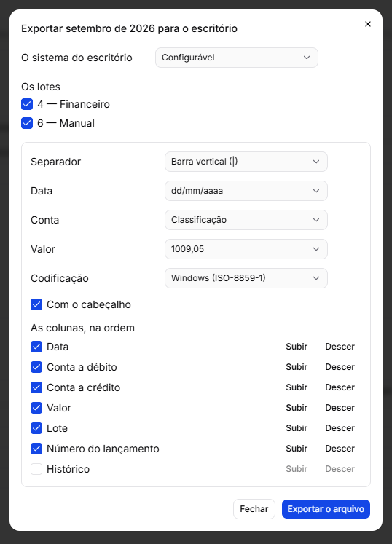The image size is (392, 544).
Task: Open the Codificação dropdown
Action: [x=246, y=278]
